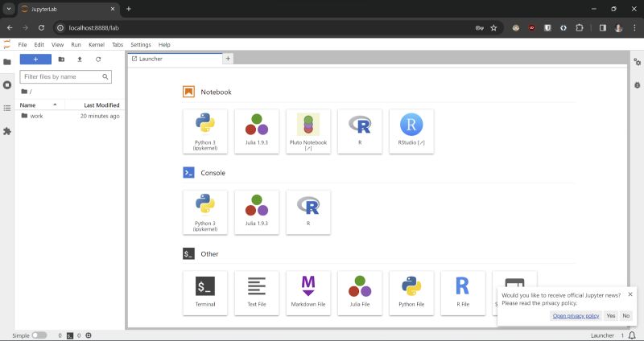
Task: Click the kernel status icon in status bar
Action: (x=89, y=335)
